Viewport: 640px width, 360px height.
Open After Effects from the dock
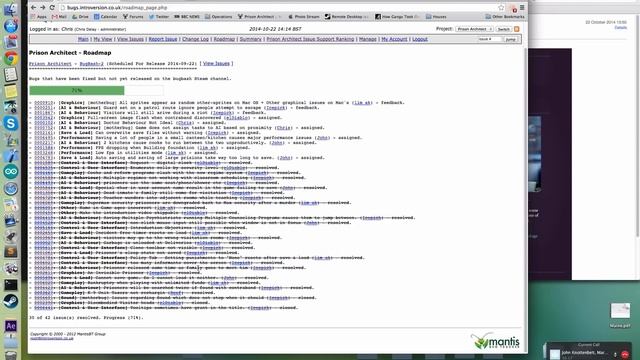click(11, 326)
